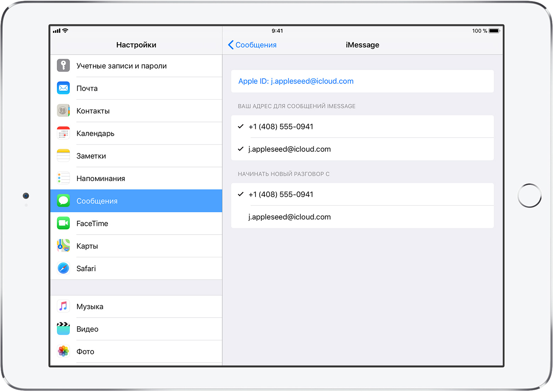Tap header ВАШ АДРЕС ДЛЯ СООБЩЕНИЙ IMESSAGE
The image size is (553, 392).
click(296, 106)
